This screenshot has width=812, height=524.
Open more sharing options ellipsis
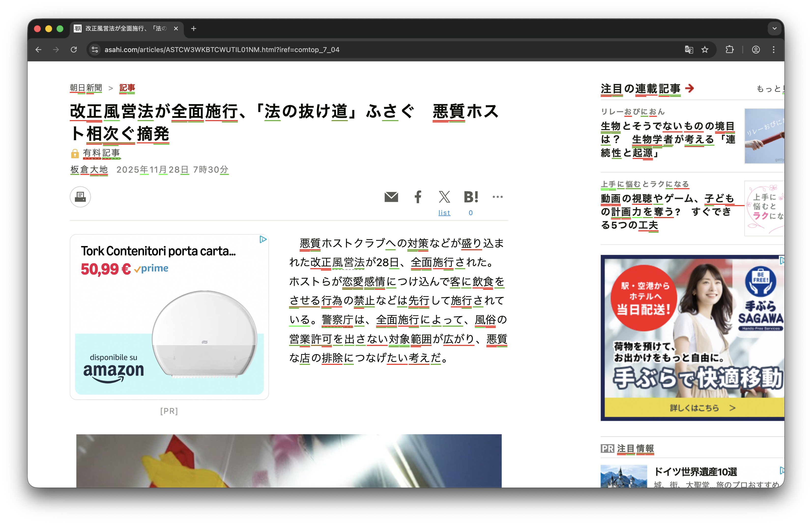click(x=497, y=197)
